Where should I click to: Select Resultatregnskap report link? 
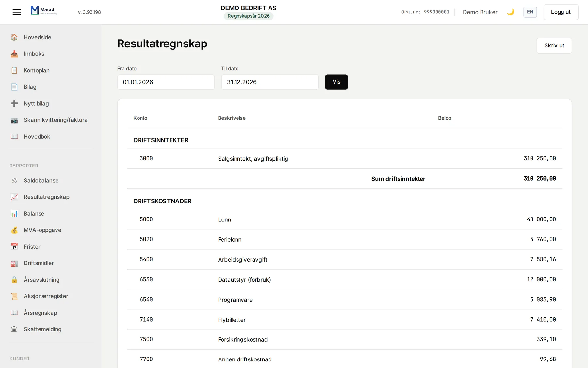pyautogui.click(x=46, y=197)
